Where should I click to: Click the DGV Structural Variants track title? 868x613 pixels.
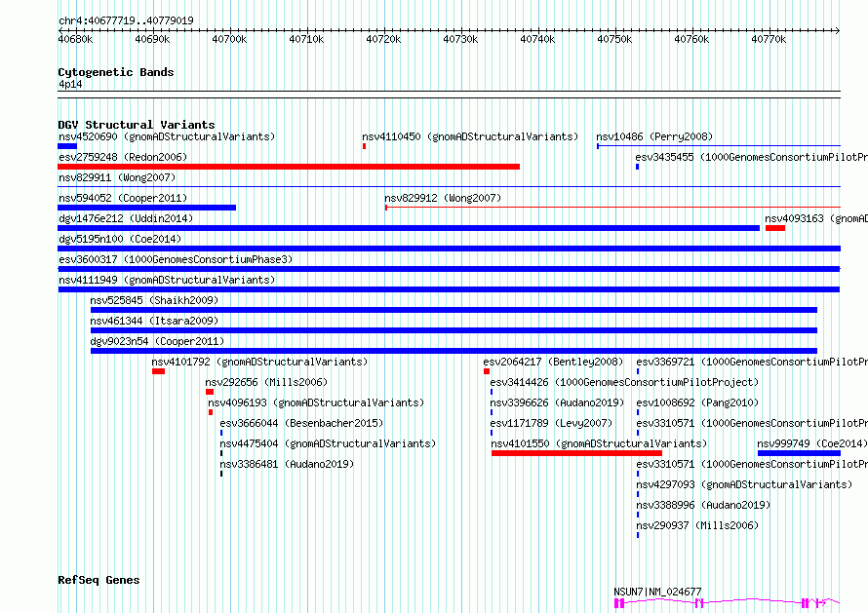pos(137,125)
